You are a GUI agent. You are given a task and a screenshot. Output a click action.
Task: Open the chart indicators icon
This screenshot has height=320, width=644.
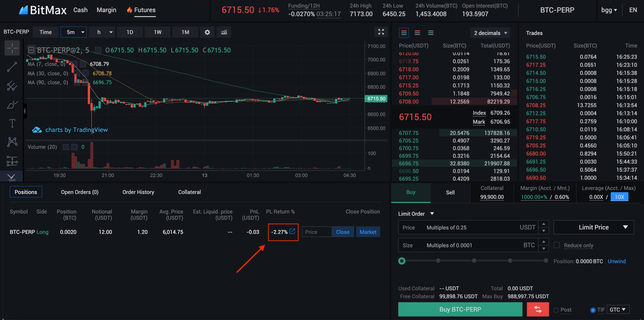(224, 32)
